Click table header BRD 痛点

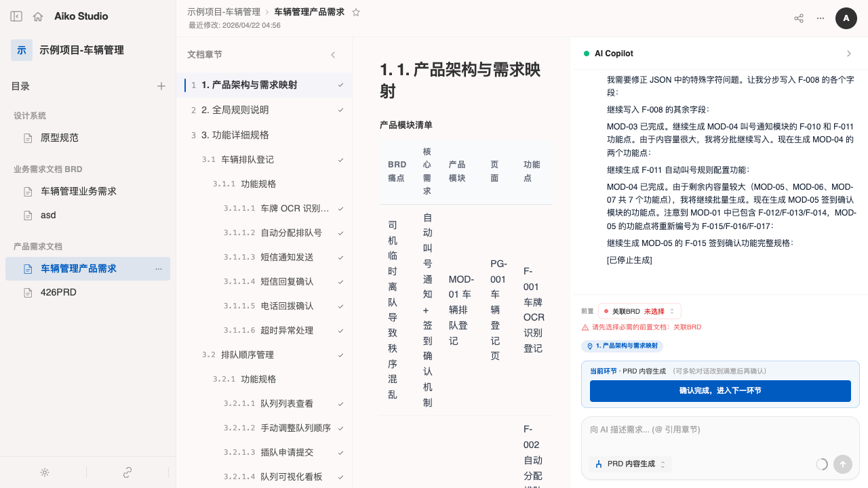(x=396, y=172)
